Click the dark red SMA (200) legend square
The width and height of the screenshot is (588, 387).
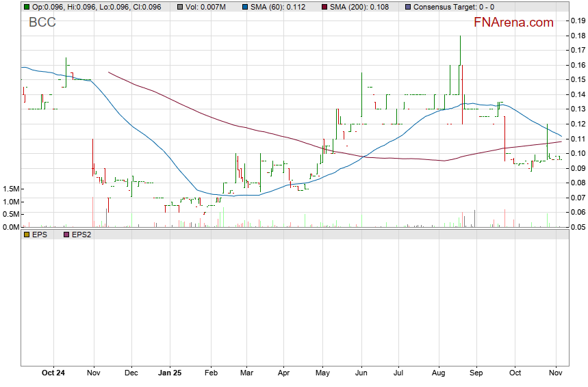(x=324, y=7)
